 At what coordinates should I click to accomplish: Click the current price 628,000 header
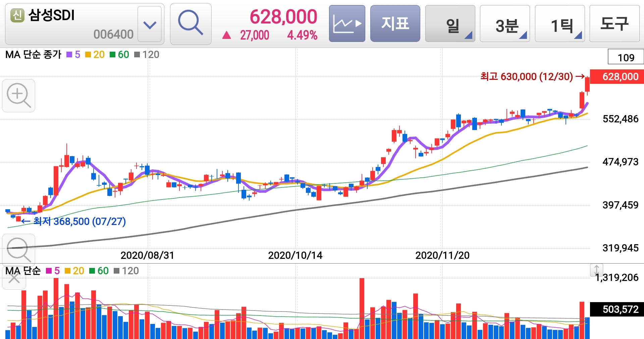point(283,16)
